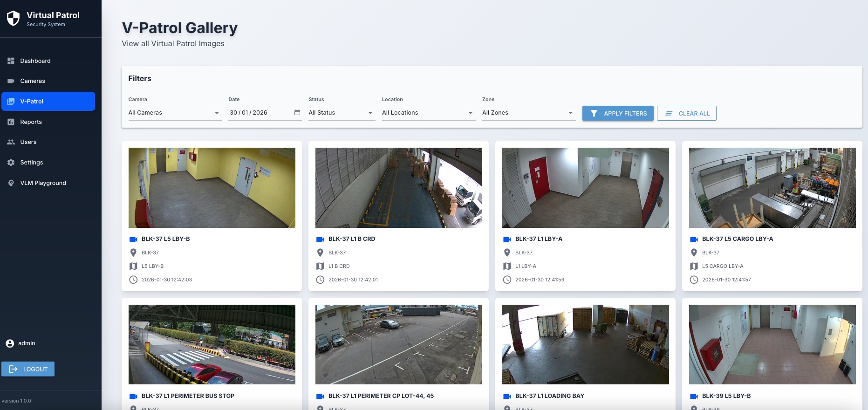Open VLM Playground from sidebar
The image size is (868, 410).
click(43, 183)
